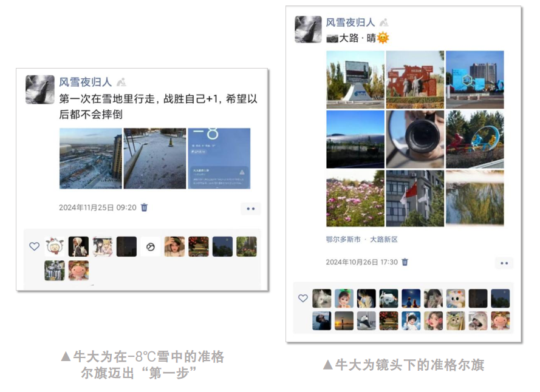Open panda avatar in likes list
Screen dimensions: 540x392
pos(366,321)
